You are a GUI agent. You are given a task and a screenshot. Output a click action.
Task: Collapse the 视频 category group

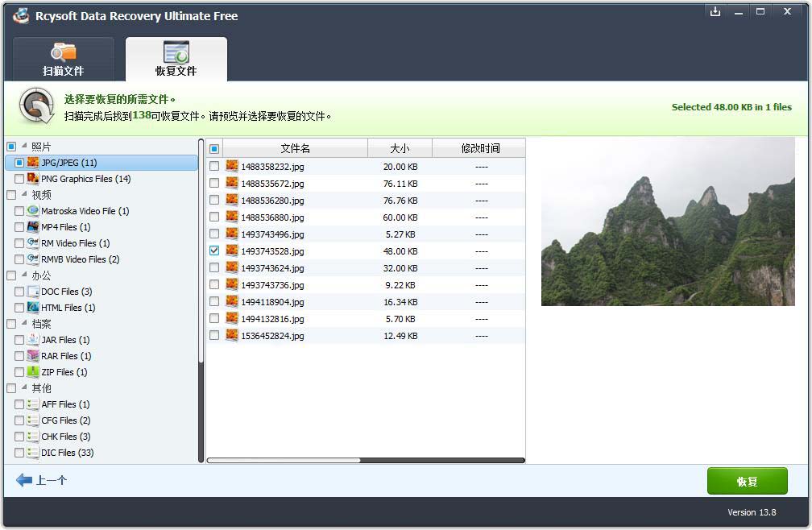point(23,195)
